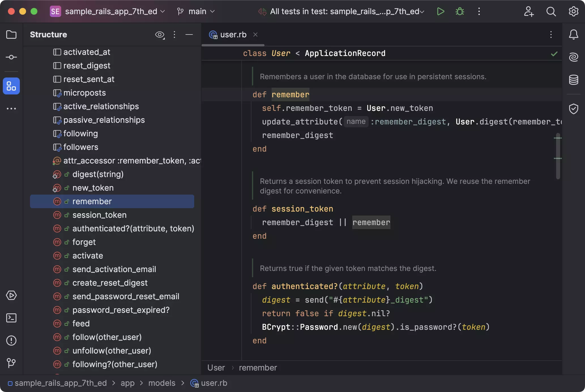Toggle Structure view options eye icon

click(x=160, y=35)
